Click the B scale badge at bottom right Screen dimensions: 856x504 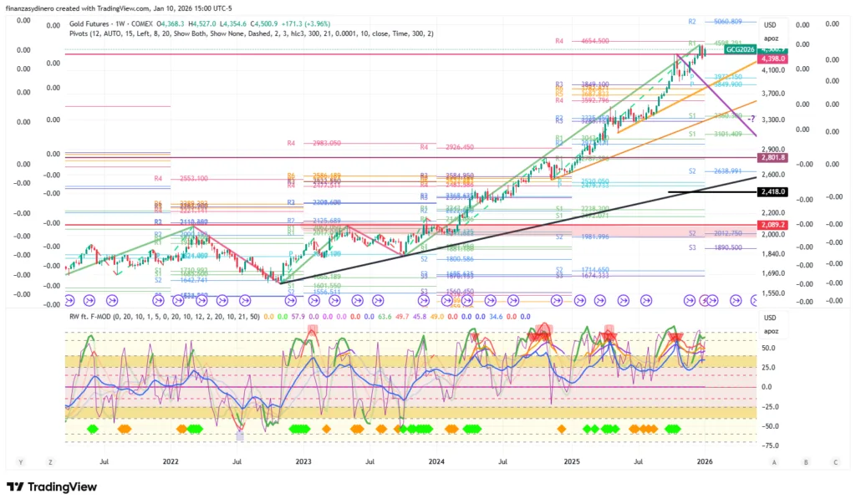(805, 461)
